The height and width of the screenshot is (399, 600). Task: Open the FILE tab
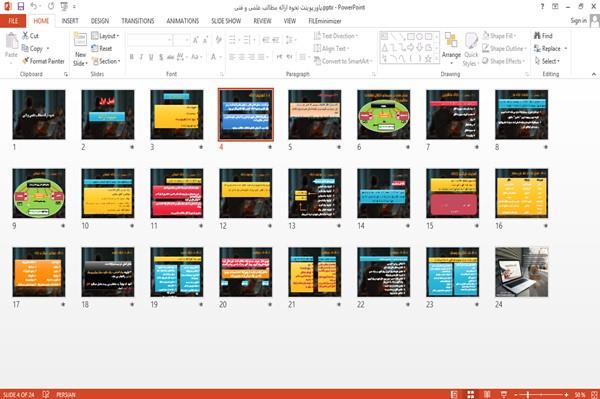point(13,21)
